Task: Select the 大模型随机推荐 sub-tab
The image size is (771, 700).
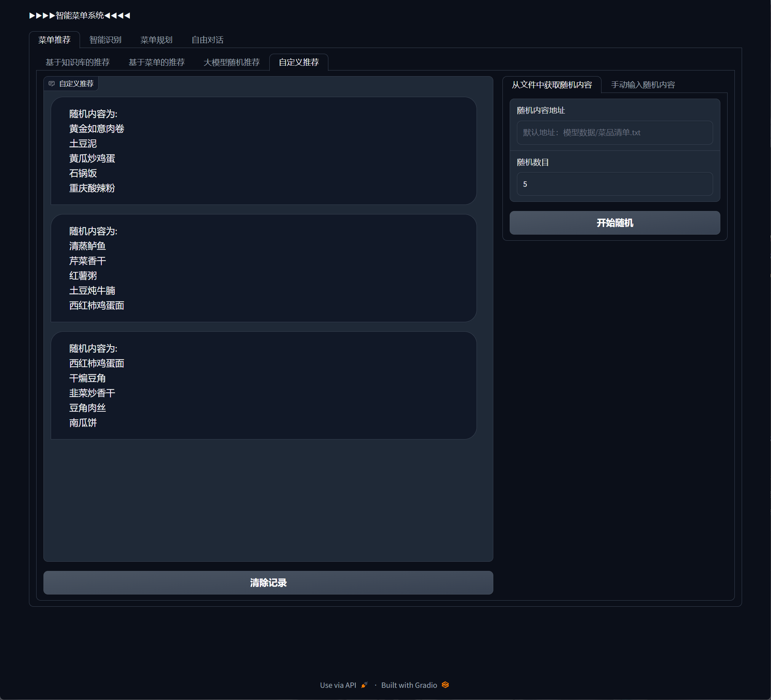Action: [231, 62]
